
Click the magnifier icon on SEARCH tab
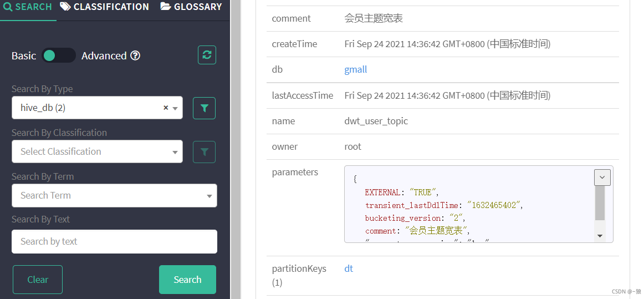tap(7, 7)
